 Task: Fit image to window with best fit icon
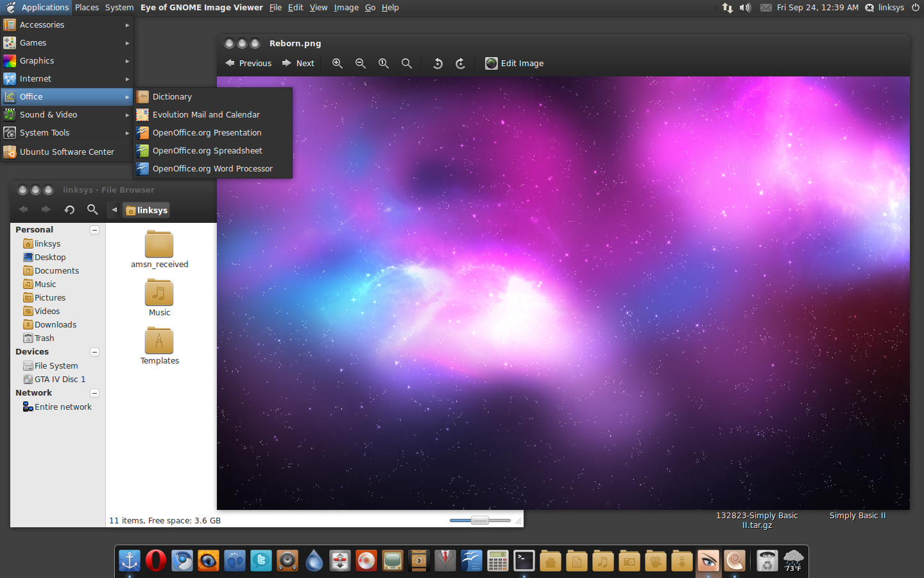(406, 63)
